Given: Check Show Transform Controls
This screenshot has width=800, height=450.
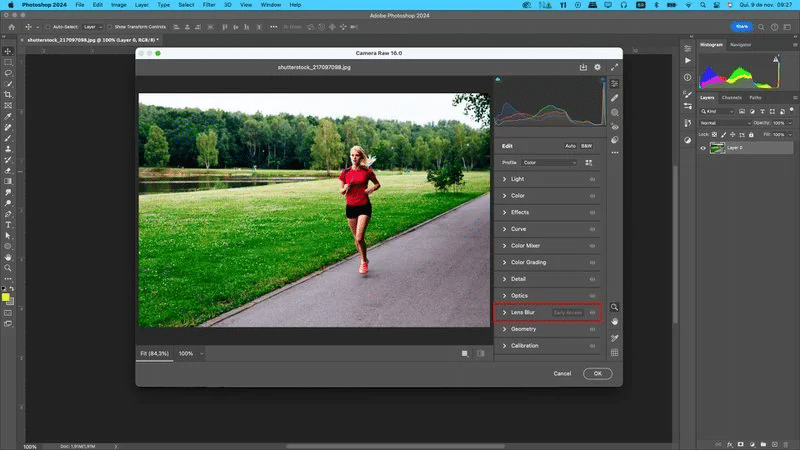Looking at the screenshot, I should click(x=110, y=27).
